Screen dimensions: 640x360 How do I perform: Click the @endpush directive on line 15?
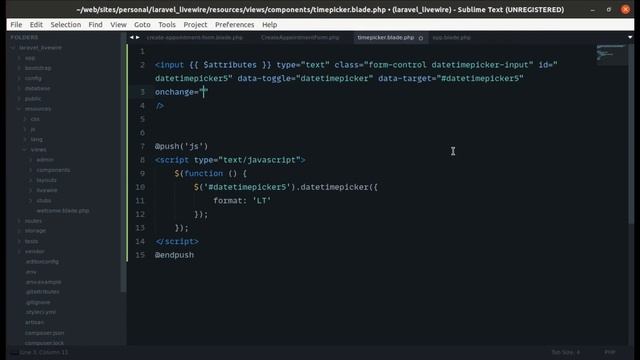(174, 255)
